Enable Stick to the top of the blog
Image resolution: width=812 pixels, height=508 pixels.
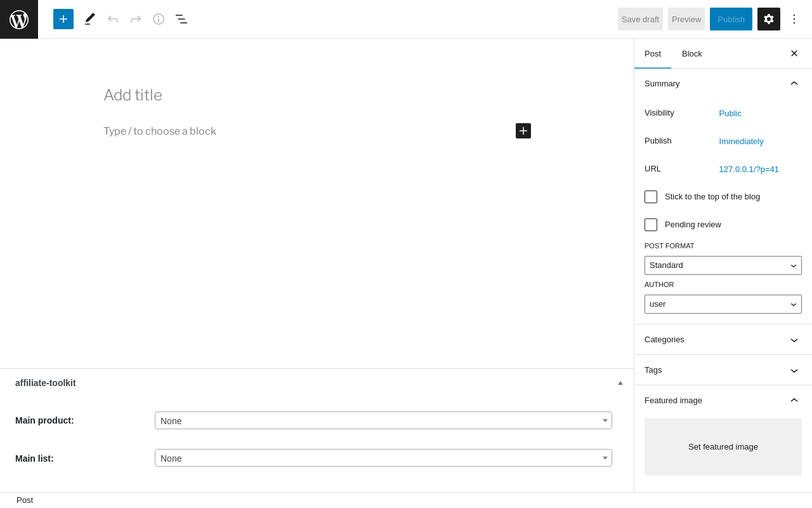click(x=651, y=197)
